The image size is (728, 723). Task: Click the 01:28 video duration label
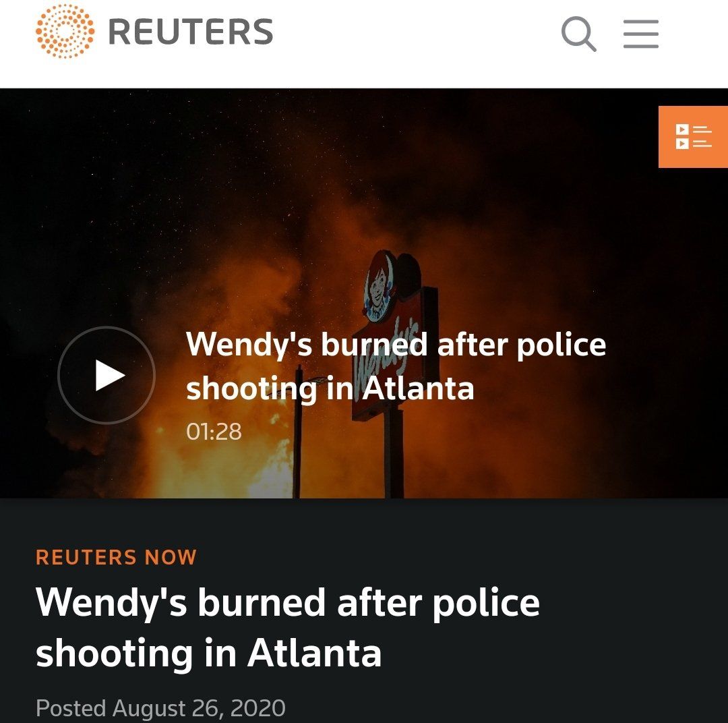point(214,431)
